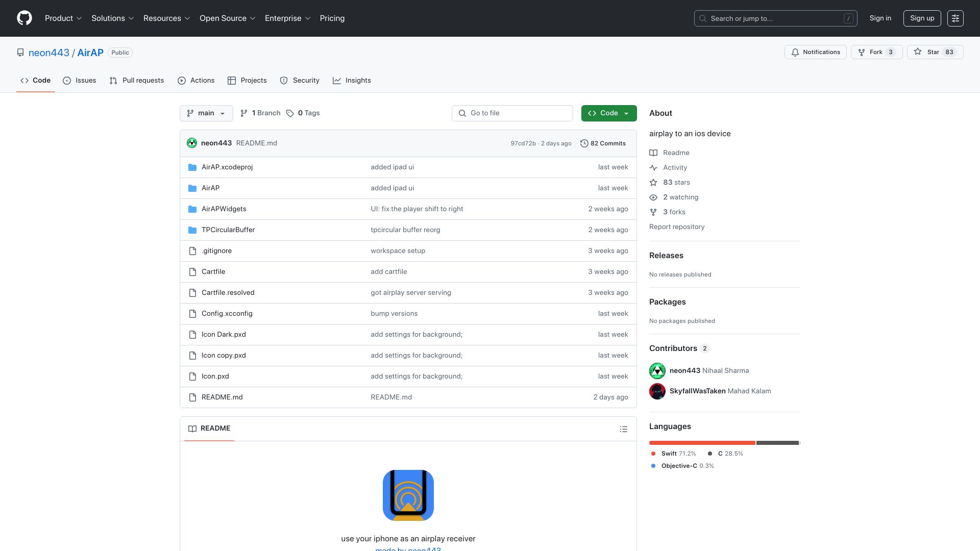
Task: Click the book icon next to Readme
Action: click(653, 153)
